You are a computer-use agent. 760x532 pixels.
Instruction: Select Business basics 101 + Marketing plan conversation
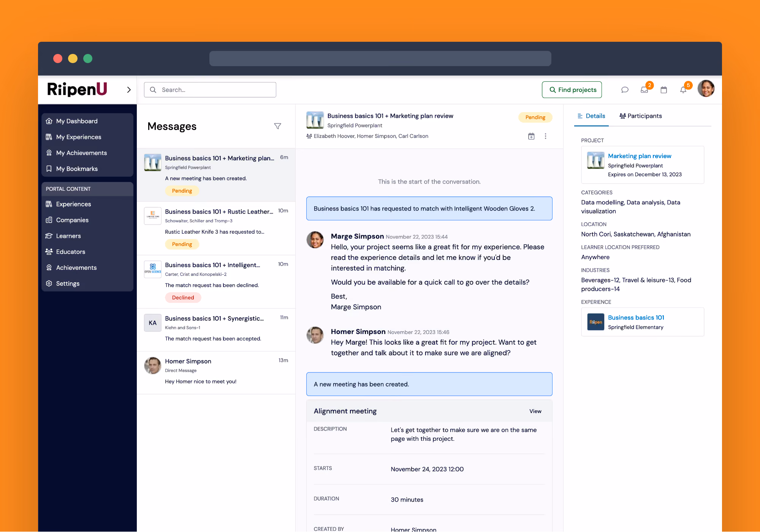tap(216, 175)
